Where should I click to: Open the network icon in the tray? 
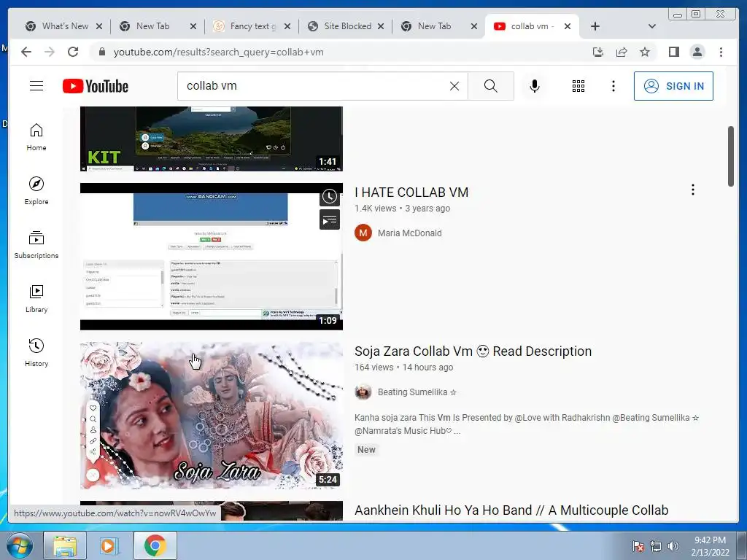point(656,545)
